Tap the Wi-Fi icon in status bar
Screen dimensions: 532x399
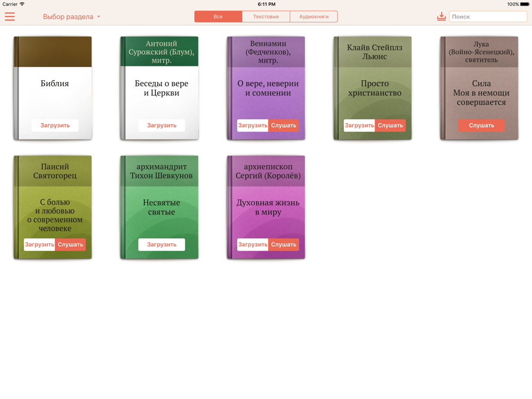pyautogui.click(x=22, y=4)
